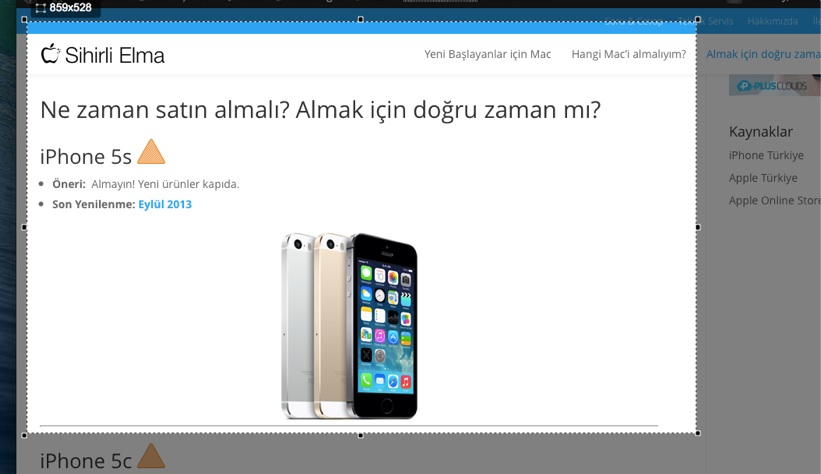The image size is (821, 474).
Task: Open the iPhone Türkiye resource link
Action: [x=766, y=155]
